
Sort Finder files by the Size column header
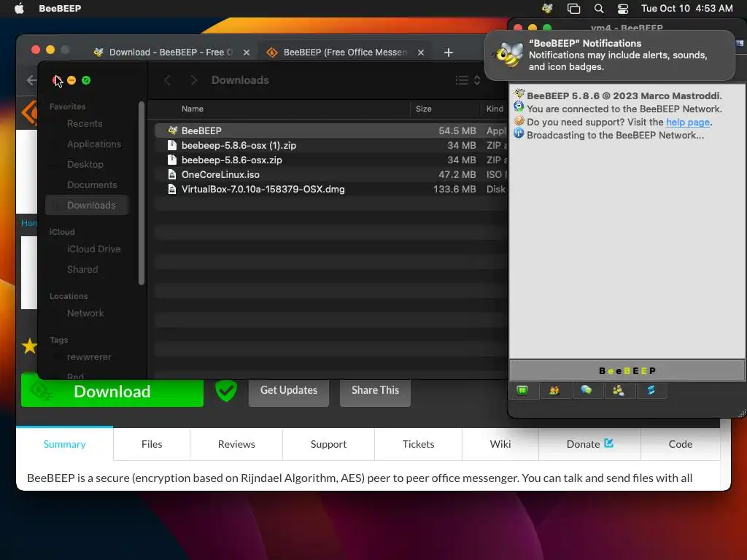pyautogui.click(x=424, y=109)
